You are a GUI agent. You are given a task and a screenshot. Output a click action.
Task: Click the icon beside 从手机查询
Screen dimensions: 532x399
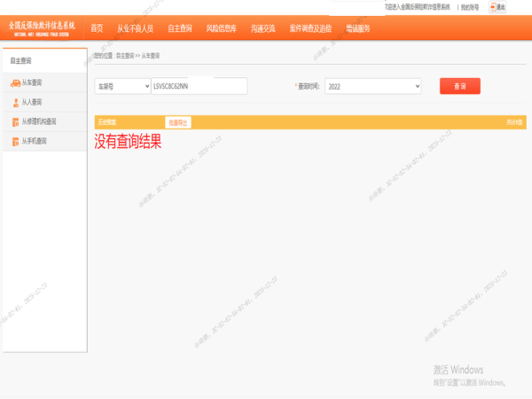15,141
